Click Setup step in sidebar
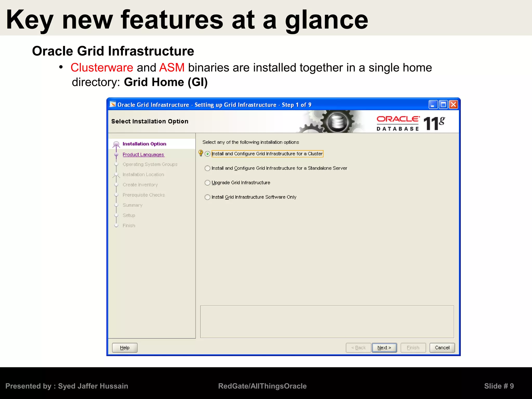 [x=129, y=215]
